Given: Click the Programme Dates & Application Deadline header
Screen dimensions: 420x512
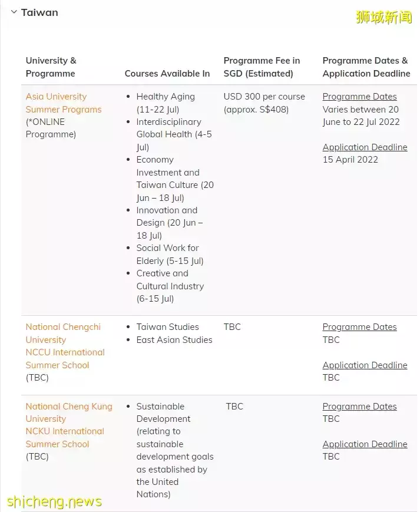Looking at the screenshot, I should [366, 67].
